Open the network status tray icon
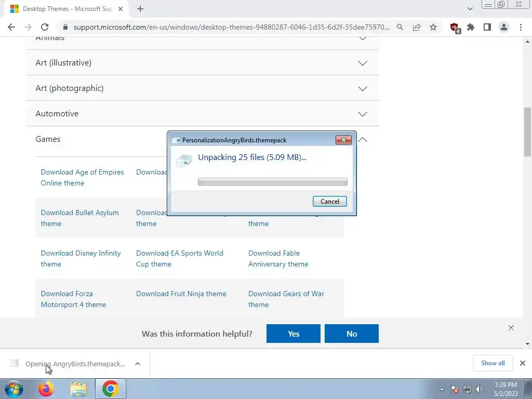 click(x=467, y=389)
